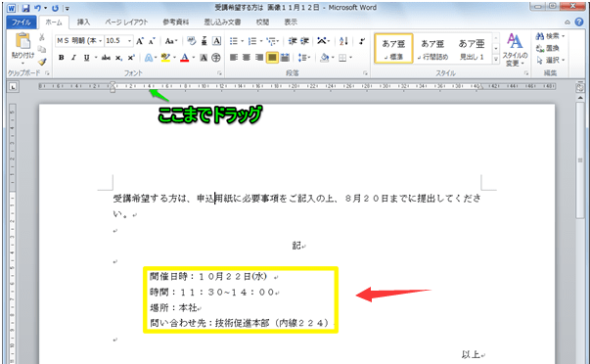Click the Copy icon
This screenshot has width=590, height=364.
coord(42,49)
